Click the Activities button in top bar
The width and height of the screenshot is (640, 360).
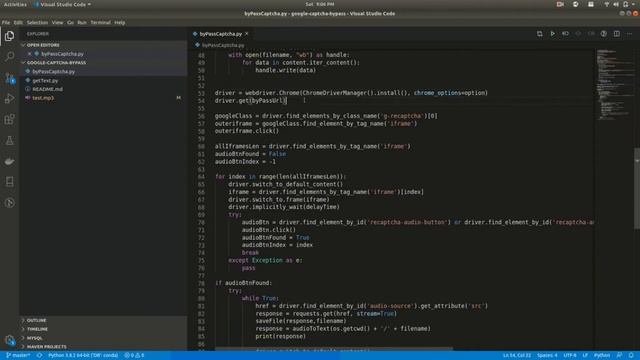click(15, 4)
